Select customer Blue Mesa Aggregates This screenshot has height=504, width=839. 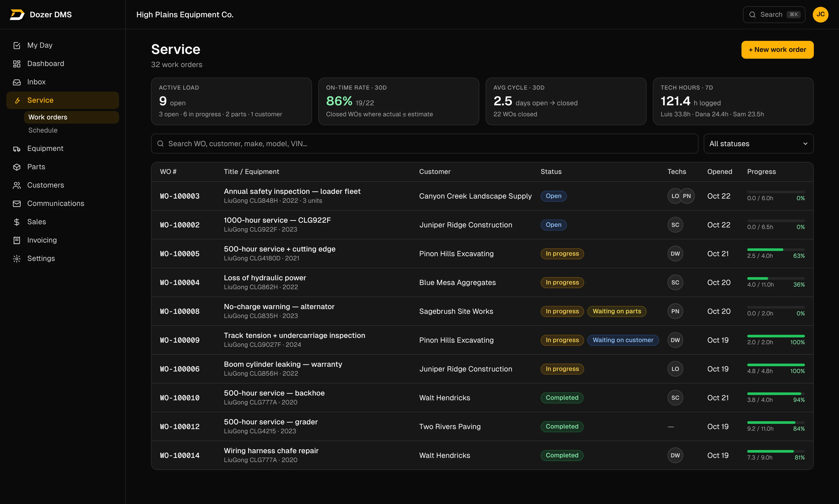tap(457, 283)
